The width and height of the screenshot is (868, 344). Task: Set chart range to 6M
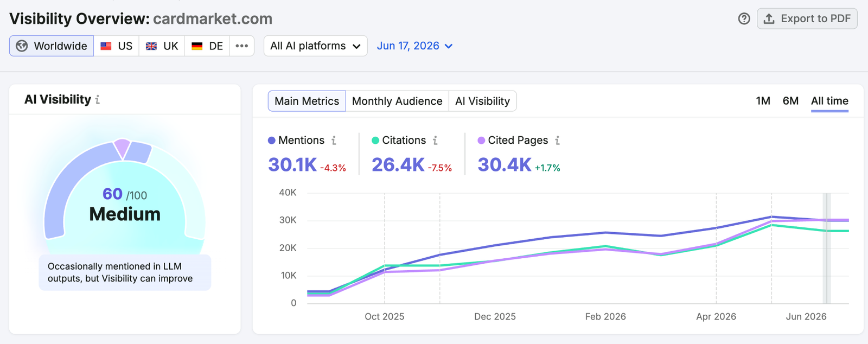coord(790,101)
